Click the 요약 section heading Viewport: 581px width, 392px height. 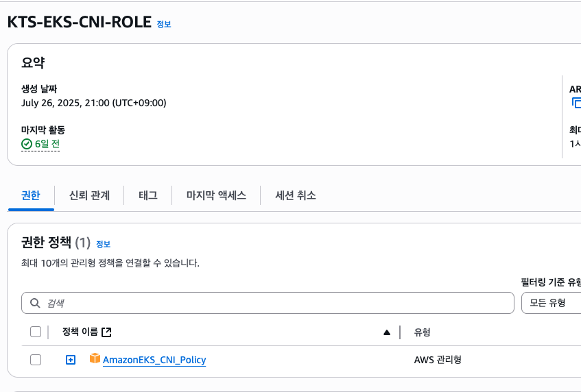33,62
